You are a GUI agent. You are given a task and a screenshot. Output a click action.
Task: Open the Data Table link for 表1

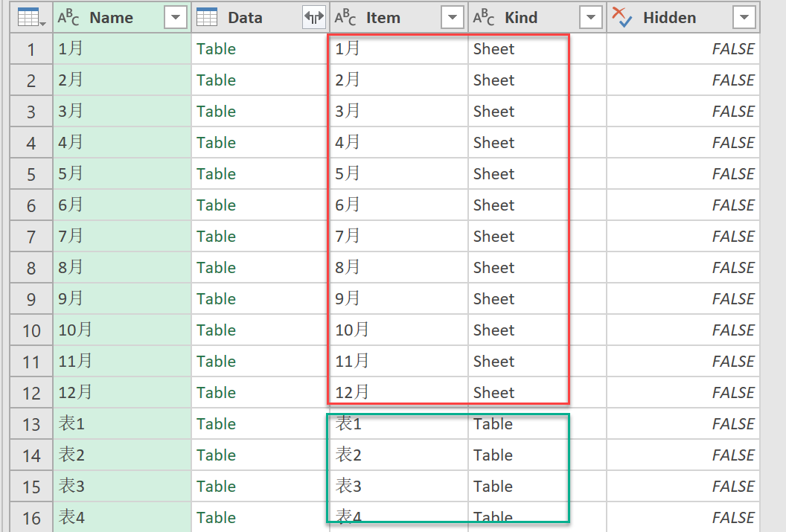216,424
